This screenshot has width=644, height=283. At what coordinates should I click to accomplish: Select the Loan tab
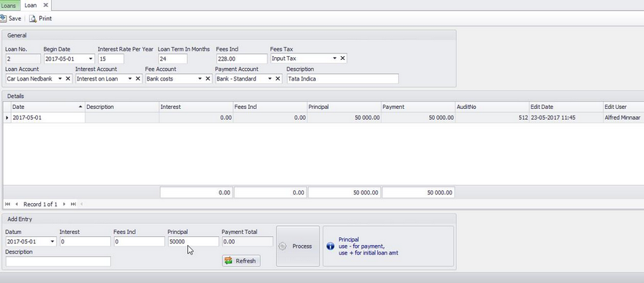[31, 5]
